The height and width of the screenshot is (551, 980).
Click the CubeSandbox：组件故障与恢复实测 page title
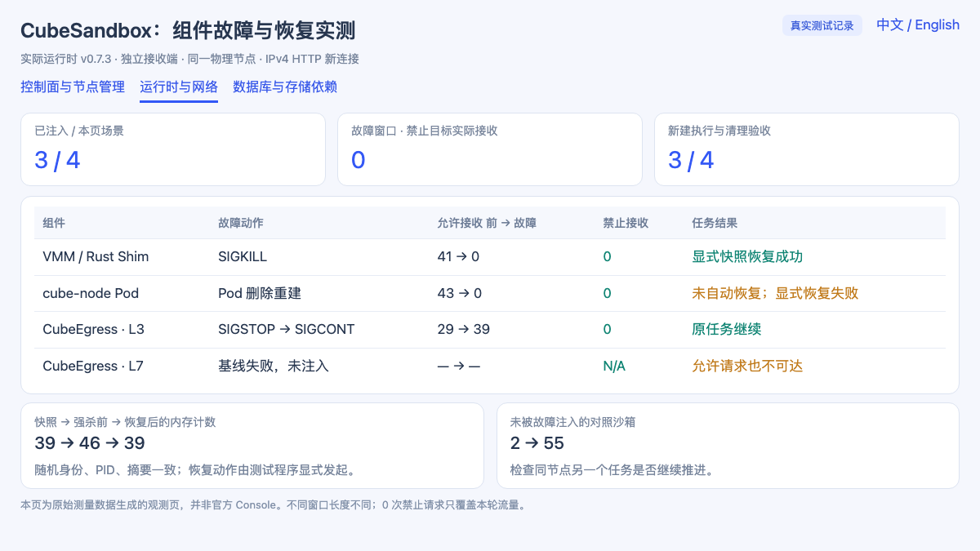tap(188, 31)
